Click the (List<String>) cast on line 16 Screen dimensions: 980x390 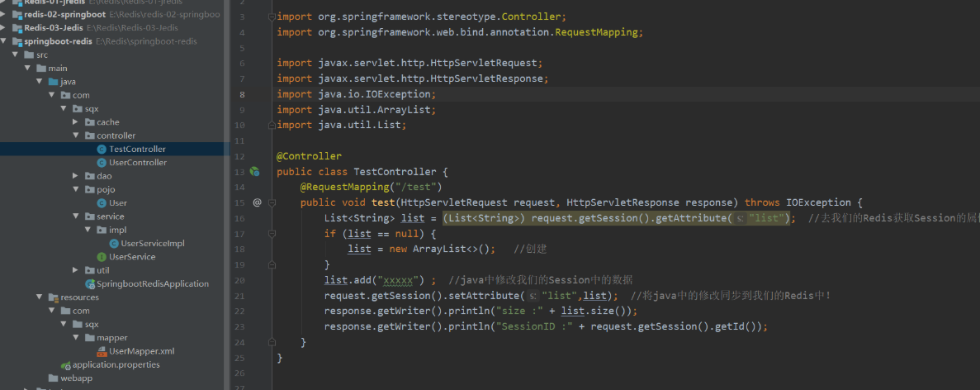pos(485,218)
